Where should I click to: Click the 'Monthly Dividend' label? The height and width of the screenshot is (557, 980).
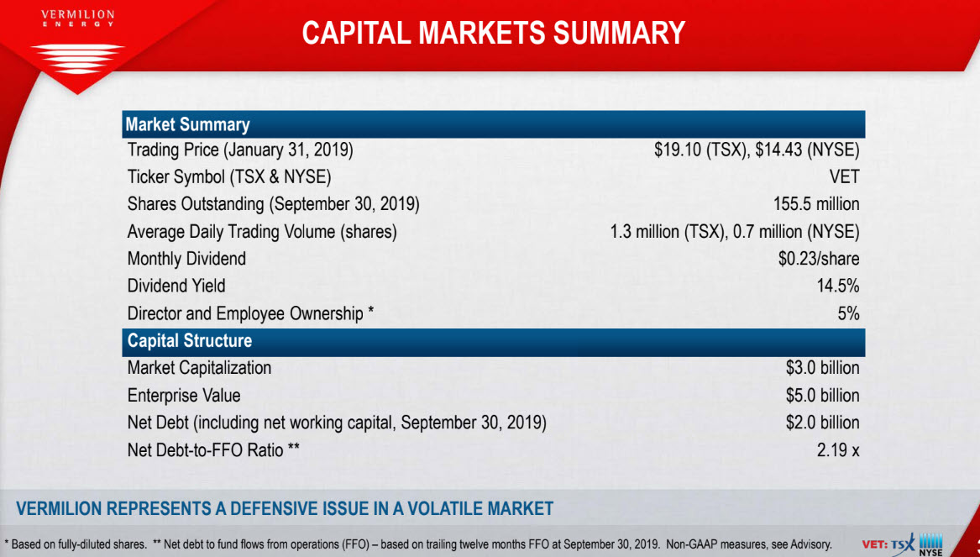coord(186,259)
